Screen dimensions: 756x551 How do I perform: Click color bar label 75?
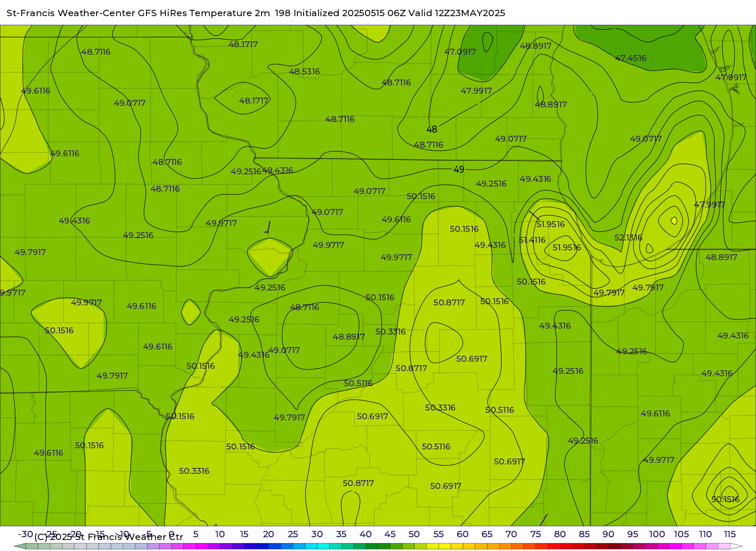point(536,534)
